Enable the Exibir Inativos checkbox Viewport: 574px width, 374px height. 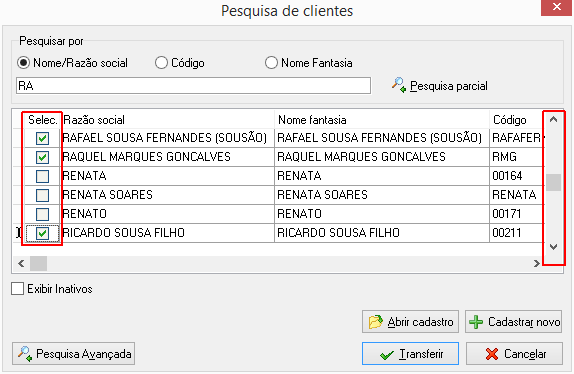click(x=17, y=289)
